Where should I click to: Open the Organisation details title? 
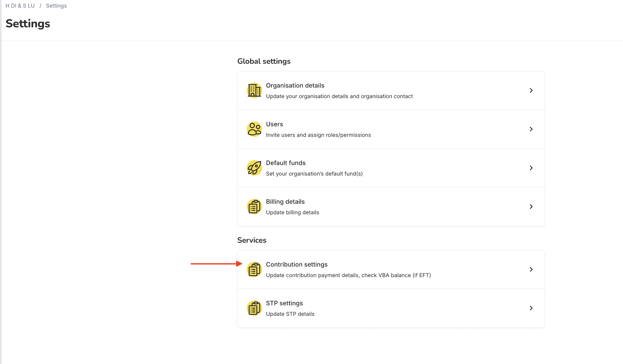(x=295, y=86)
